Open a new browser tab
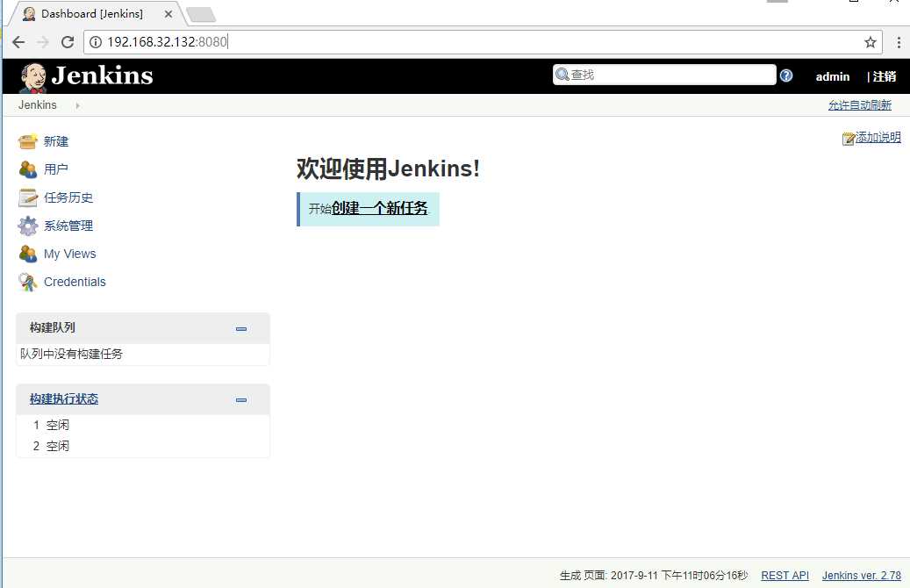 201,15
